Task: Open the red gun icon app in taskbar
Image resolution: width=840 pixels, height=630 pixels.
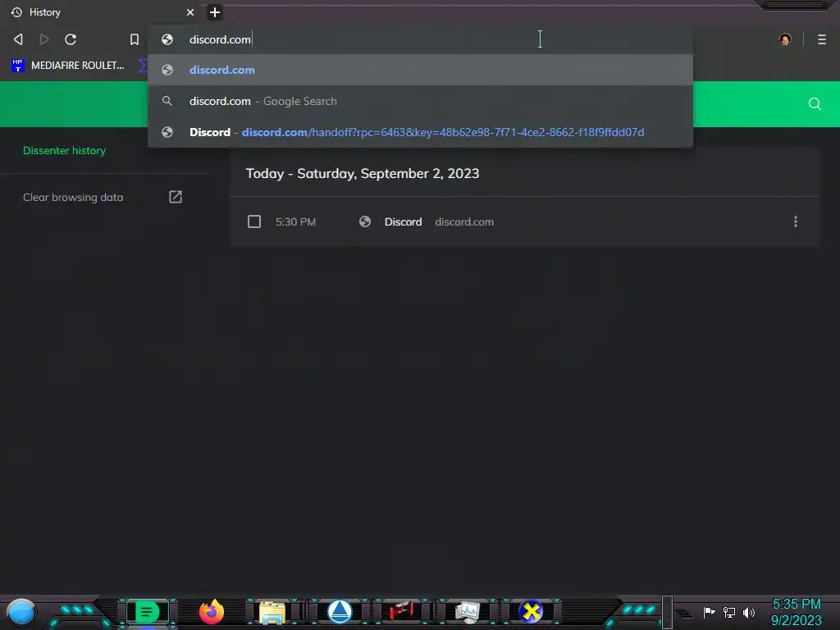Action: (x=402, y=611)
